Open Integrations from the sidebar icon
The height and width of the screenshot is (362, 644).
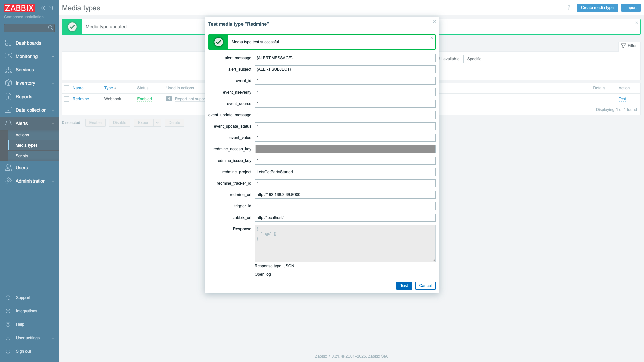(x=8, y=311)
